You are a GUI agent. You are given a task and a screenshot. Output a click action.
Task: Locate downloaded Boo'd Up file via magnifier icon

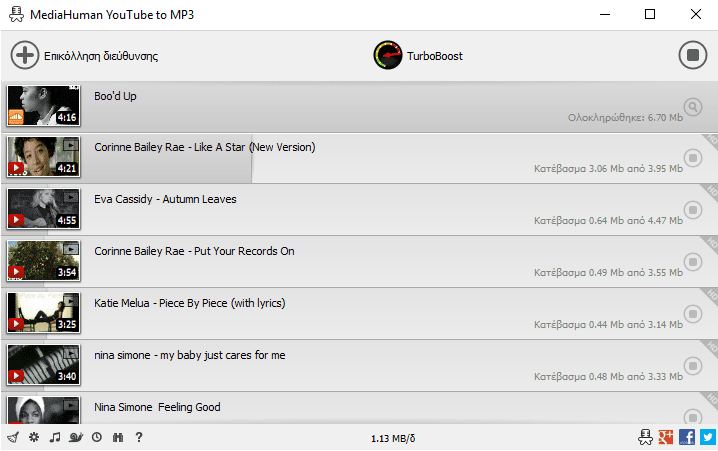tap(693, 107)
